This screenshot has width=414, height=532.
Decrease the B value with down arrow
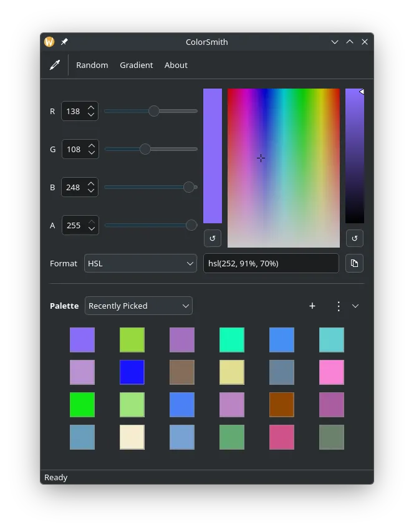point(91,191)
